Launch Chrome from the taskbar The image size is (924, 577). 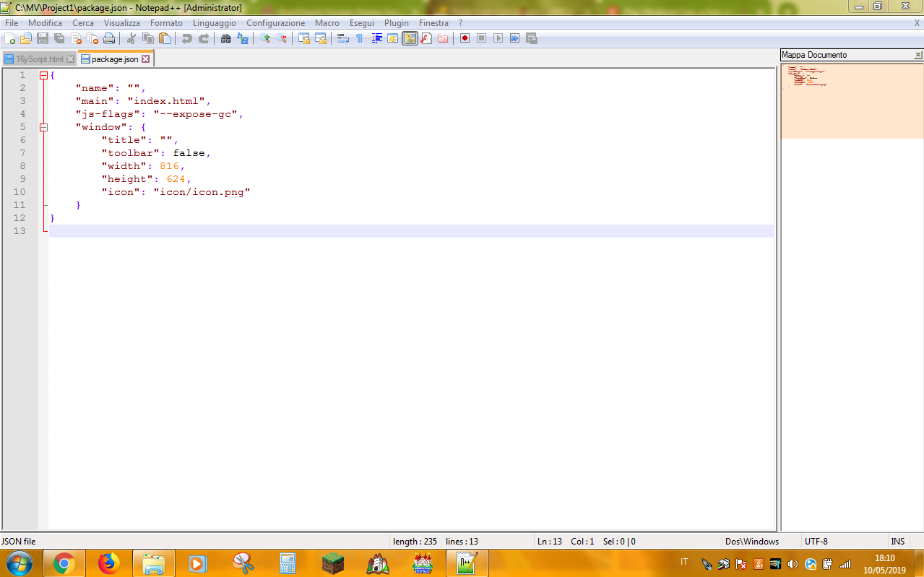[x=64, y=563]
